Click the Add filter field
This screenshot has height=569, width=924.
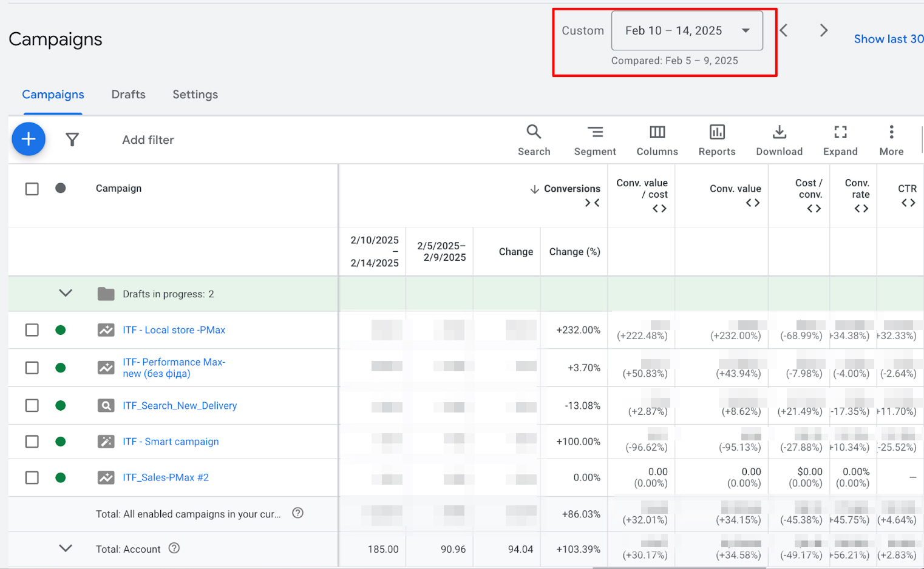tap(148, 140)
